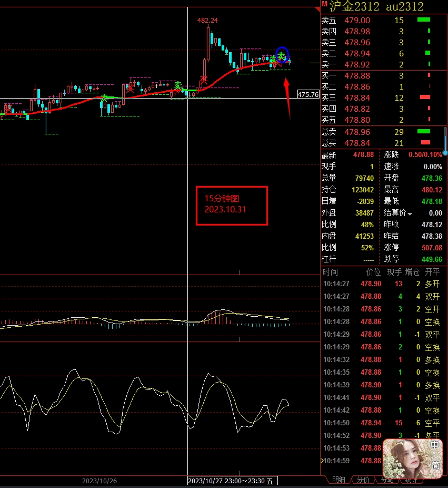Click the 持仓 123042 value
This screenshot has height=488, width=448.
(363, 190)
